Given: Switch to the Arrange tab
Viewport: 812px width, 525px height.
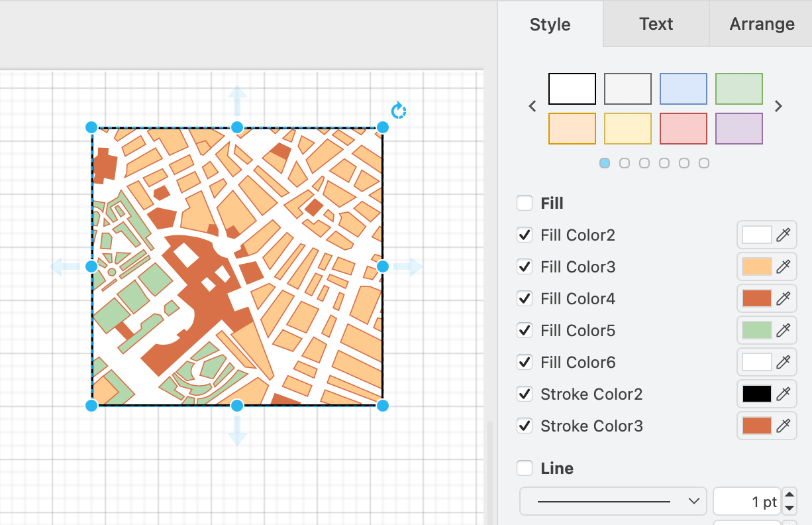Looking at the screenshot, I should pos(761,24).
